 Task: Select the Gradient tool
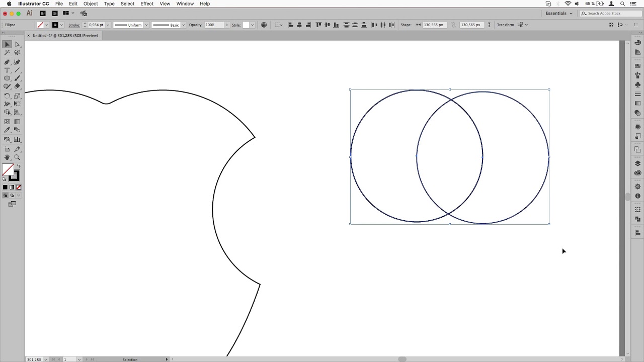click(x=17, y=122)
